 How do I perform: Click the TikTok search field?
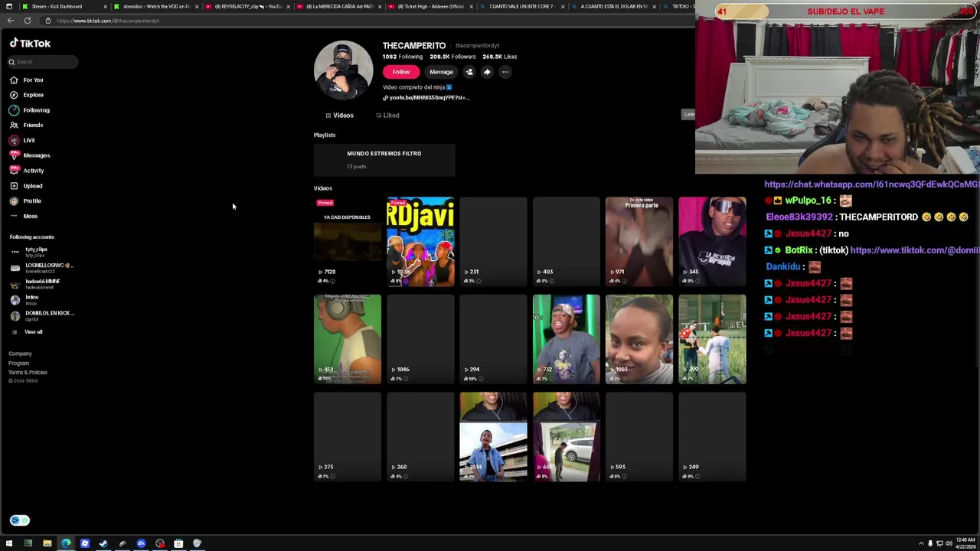tap(43, 62)
